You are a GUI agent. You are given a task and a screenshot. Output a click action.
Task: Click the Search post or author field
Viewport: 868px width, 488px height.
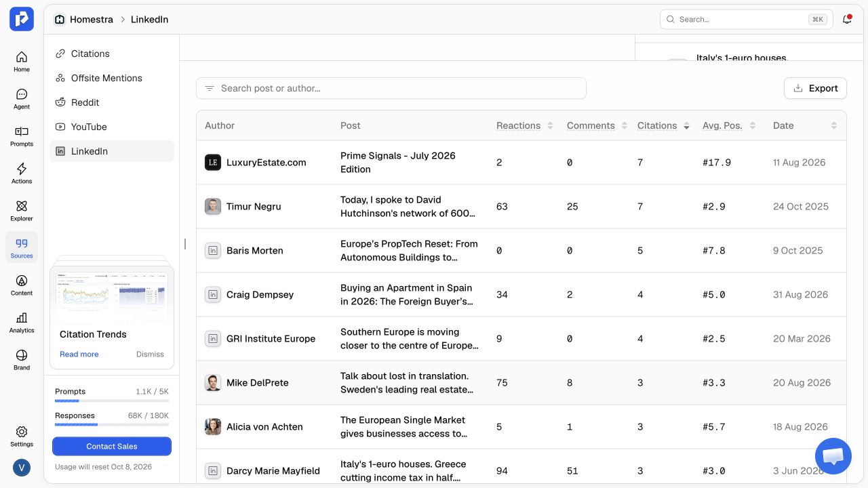point(391,88)
